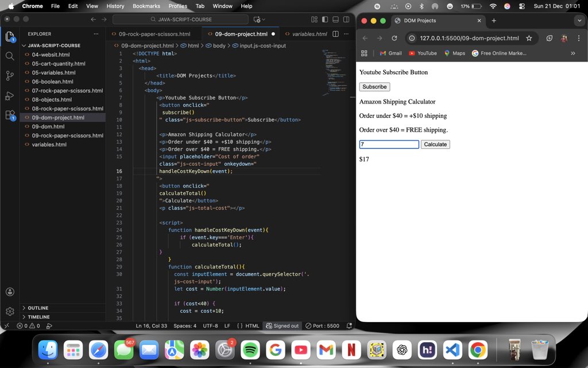Go back using VS Code title bar arrow
Screen dimensions: 588x368
tap(94, 20)
